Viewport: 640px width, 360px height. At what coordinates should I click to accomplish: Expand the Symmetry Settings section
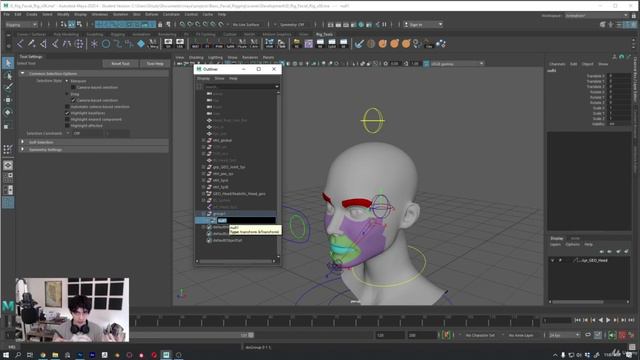coord(22,149)
